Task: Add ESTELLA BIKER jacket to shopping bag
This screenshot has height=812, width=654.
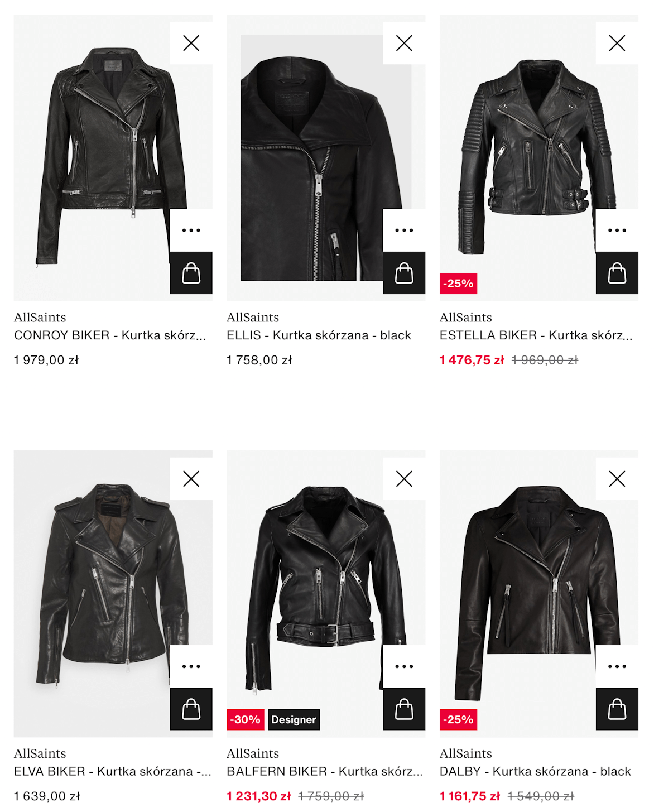Action: click(617, 273)
